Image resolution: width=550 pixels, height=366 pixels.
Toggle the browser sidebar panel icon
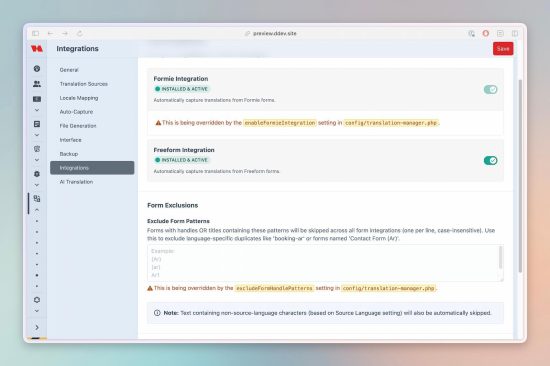point(35,33)
